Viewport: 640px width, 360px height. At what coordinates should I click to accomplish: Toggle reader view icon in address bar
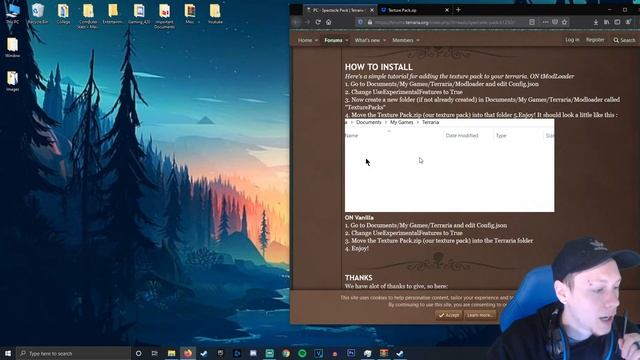tap(532, 22)
